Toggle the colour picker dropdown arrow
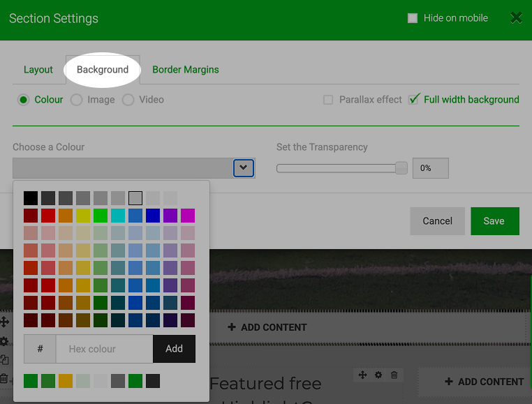This screenshot has height=404, width=532. 243,168
